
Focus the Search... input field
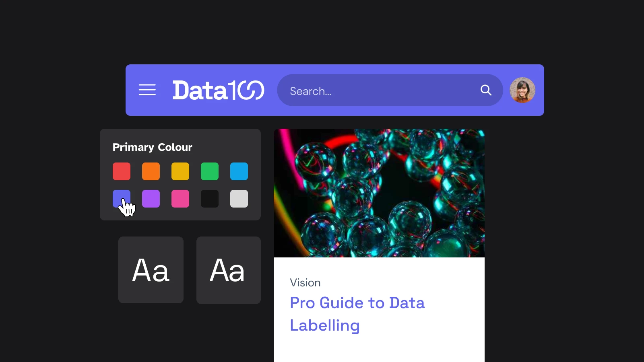(390, 90)
